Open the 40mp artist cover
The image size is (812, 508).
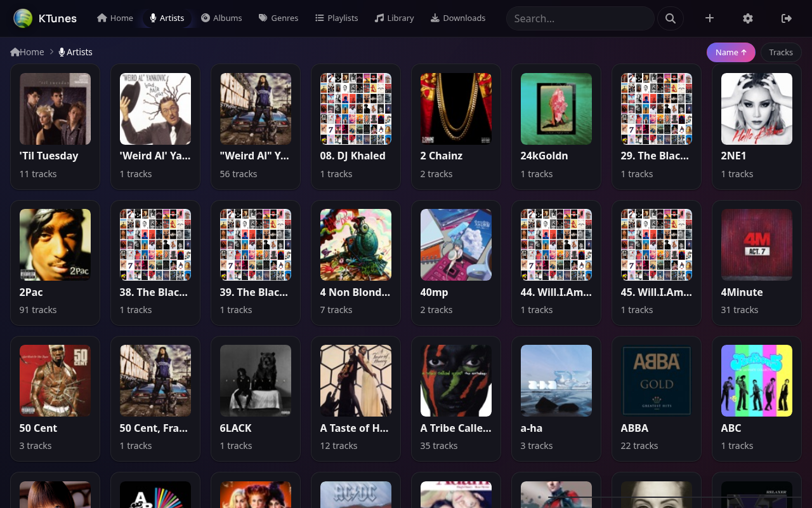pyautogui.click(x=456, y=245)
